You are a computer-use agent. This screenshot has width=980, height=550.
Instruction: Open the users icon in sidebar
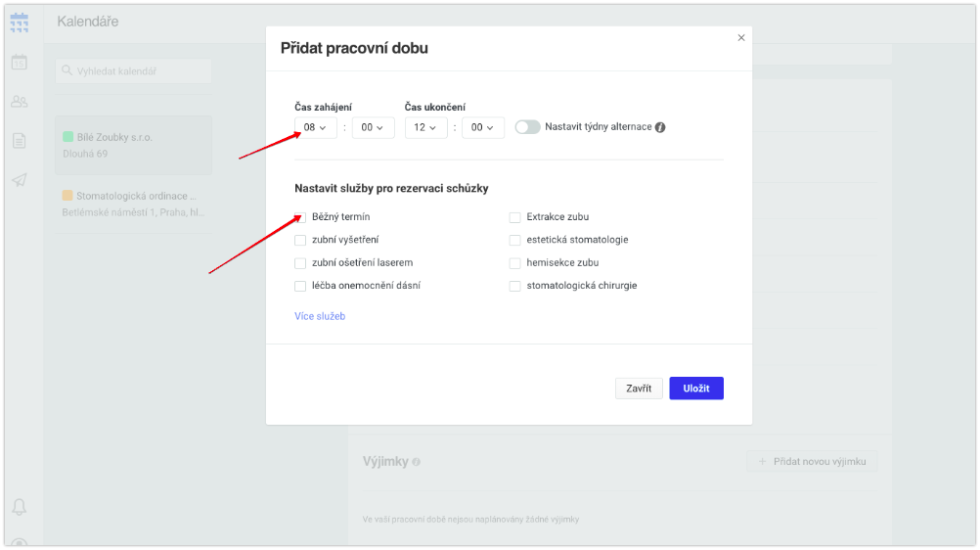click(x=20, y=102)
